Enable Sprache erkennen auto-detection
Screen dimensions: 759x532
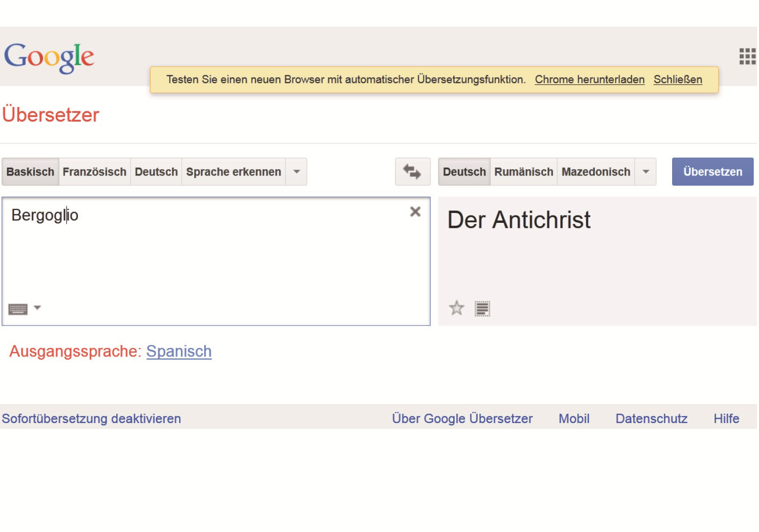pyautogui.click(x=233, y=172)
